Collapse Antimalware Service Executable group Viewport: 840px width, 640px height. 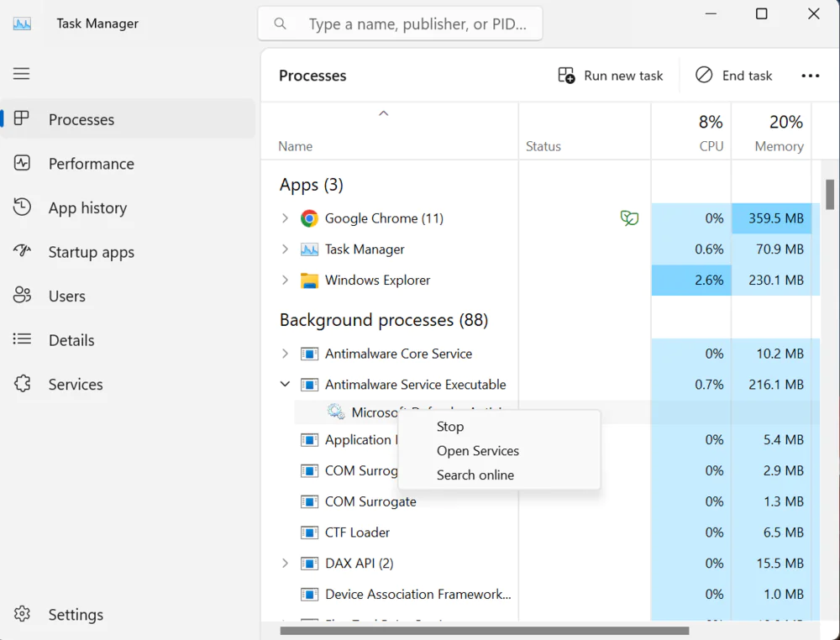tap(285, 384)
